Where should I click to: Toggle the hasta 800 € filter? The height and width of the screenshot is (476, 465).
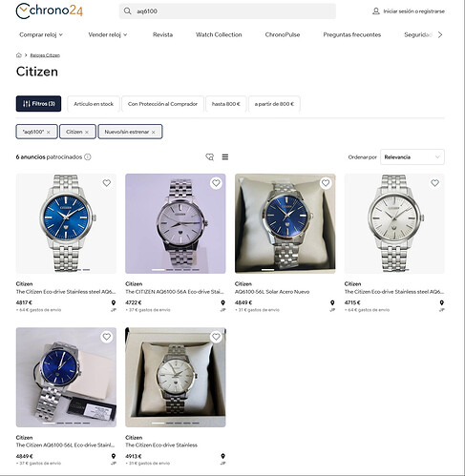[x=226, y=104]
